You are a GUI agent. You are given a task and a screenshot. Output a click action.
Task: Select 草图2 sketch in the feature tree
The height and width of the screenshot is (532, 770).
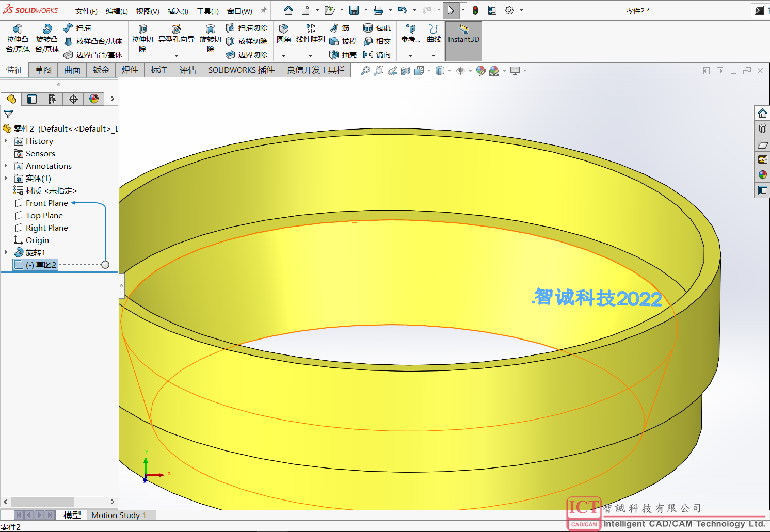pyautogui.click(x=35, y=265)
